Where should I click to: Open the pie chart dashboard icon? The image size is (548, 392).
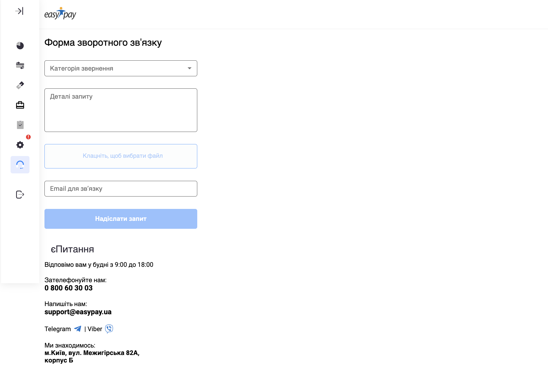pyautogui.click(x=20, y=45)
